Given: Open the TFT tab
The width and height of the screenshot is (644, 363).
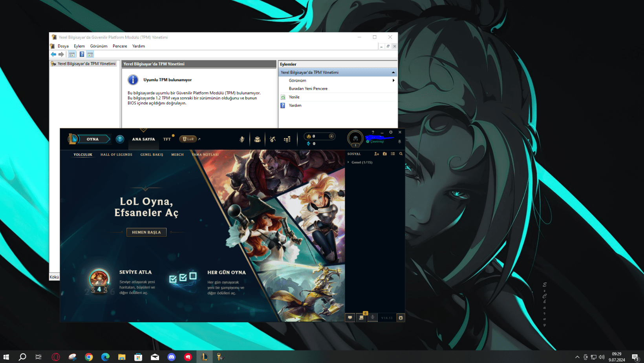Looking at the screenshot, I should point(167,139).
